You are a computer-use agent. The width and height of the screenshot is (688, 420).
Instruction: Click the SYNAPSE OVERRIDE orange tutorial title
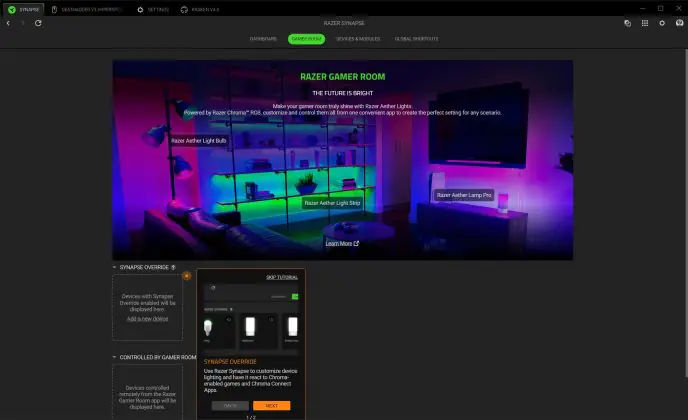click(230, 362)
